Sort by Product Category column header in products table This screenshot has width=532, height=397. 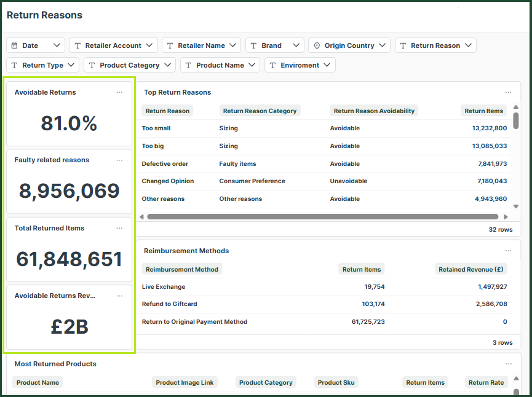click(266, 382)
